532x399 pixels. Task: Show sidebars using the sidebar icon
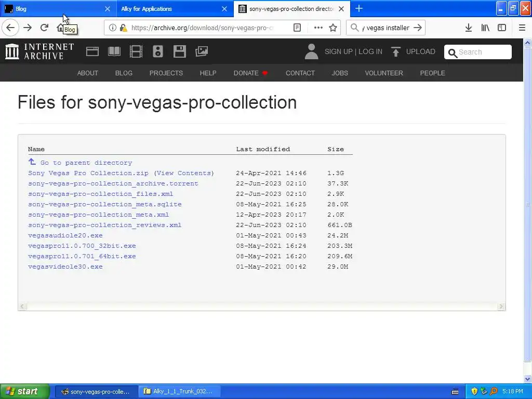[x=502, y=28]
